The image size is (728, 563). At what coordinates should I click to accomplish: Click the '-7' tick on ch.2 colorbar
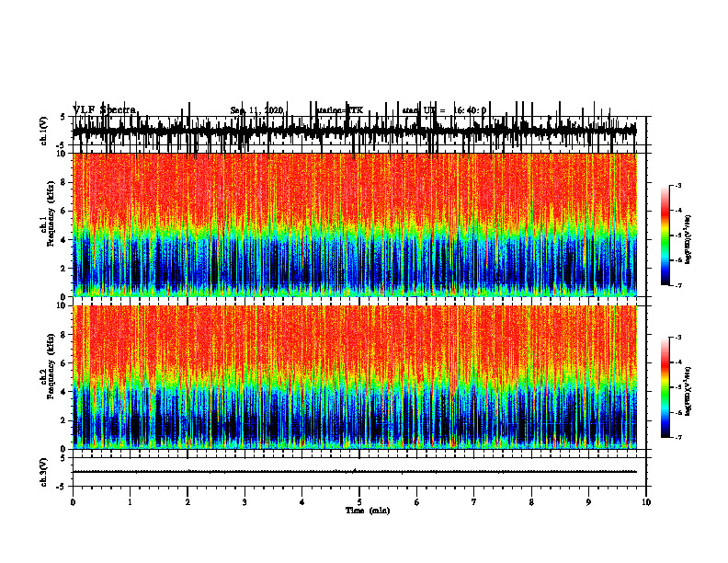[x=677, y=437]
